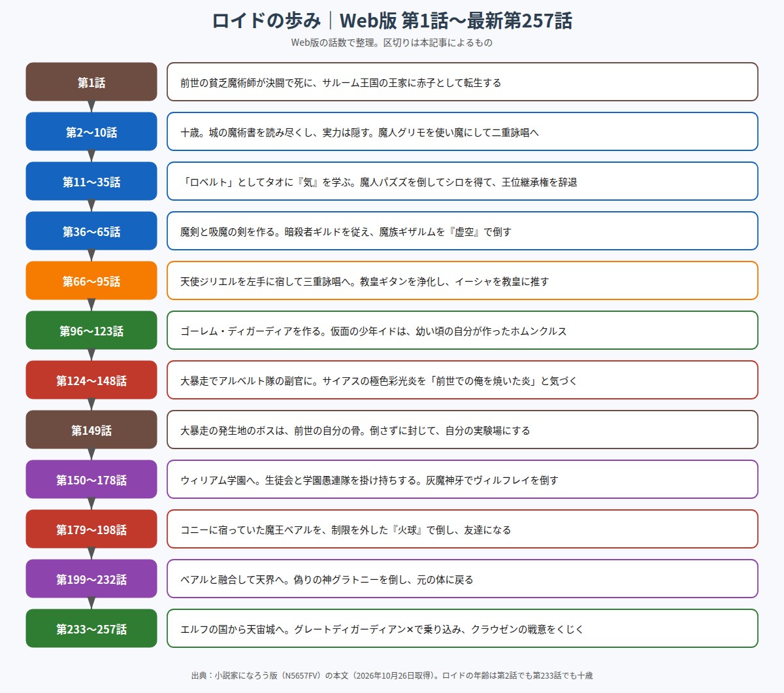784x693 pixels.
Task: Click the summary starting "ウィリアム学園へ"
Action: tap(463, 480)
